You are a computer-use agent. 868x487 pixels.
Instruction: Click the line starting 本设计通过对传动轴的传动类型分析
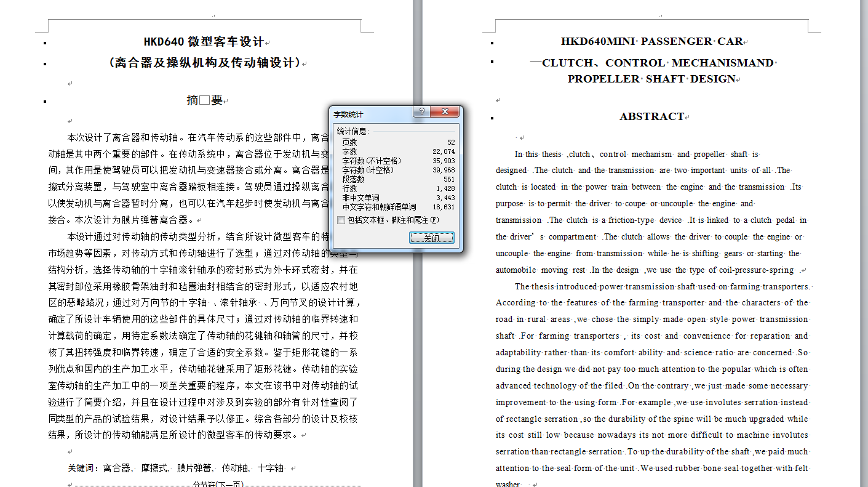click(x=212, y=236)
